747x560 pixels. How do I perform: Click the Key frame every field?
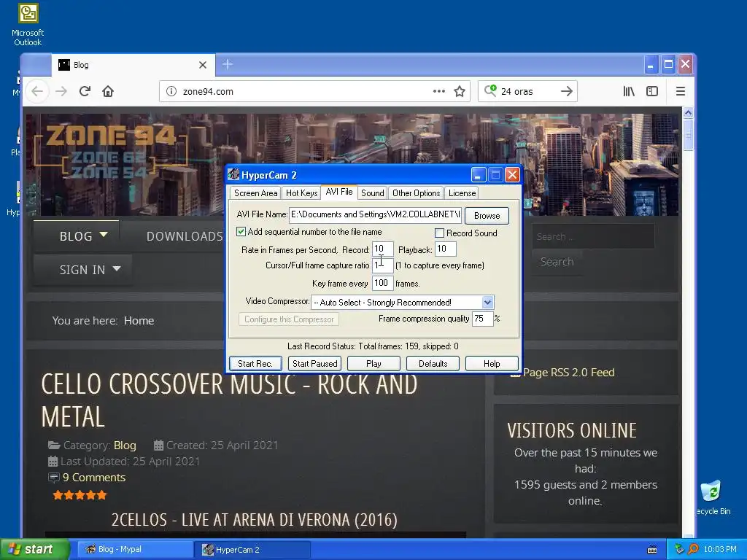382,284
